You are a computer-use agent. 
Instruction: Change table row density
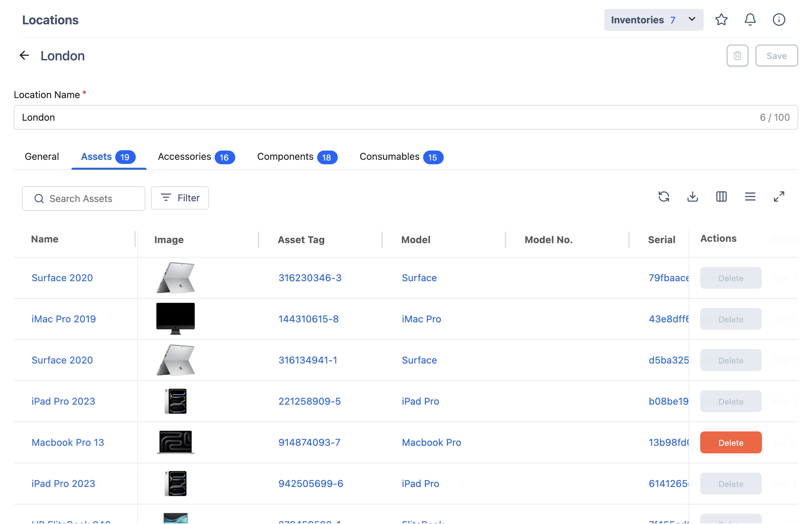pyautogui.click(x=750, y=197)
